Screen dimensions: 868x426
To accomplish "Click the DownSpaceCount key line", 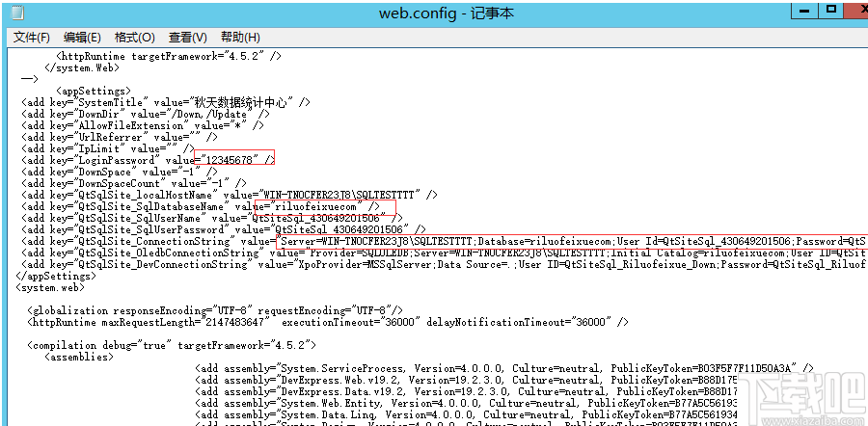I will point(133,183).
